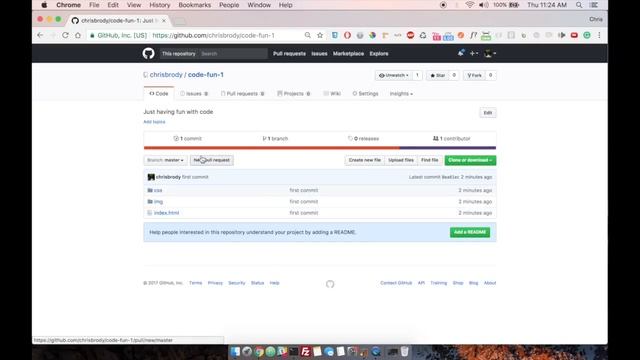640x360 pixels.
Task: Open Marketplace in top navigation
Action: (x=348, y=53)
